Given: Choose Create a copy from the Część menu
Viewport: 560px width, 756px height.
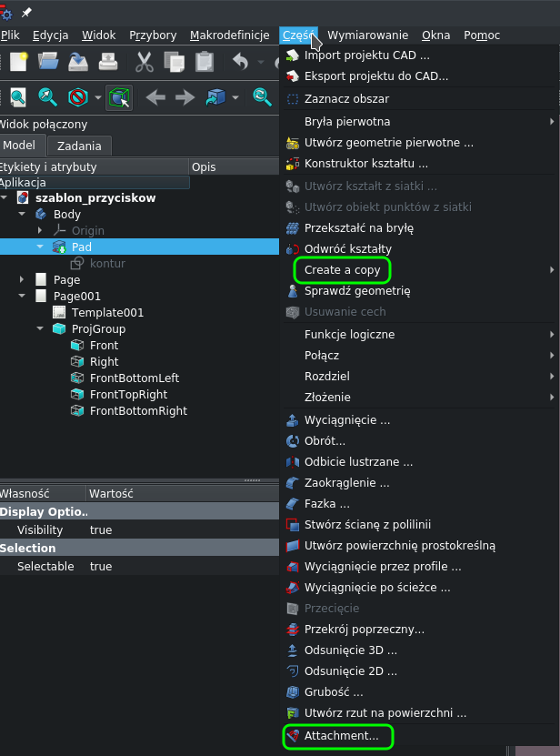Looking at the screenshot, I should 342,269.
